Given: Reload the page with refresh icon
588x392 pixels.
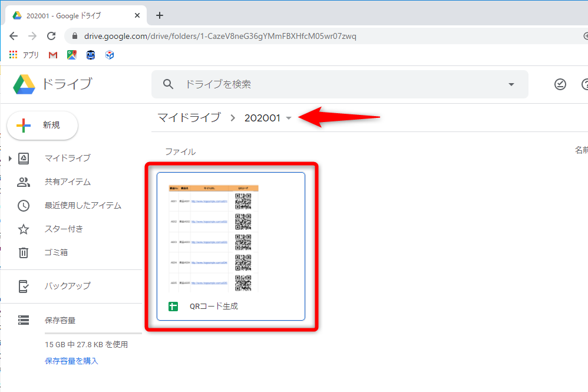Looking at the screenshot, I should pyautogui.click(x=51, y=36).
